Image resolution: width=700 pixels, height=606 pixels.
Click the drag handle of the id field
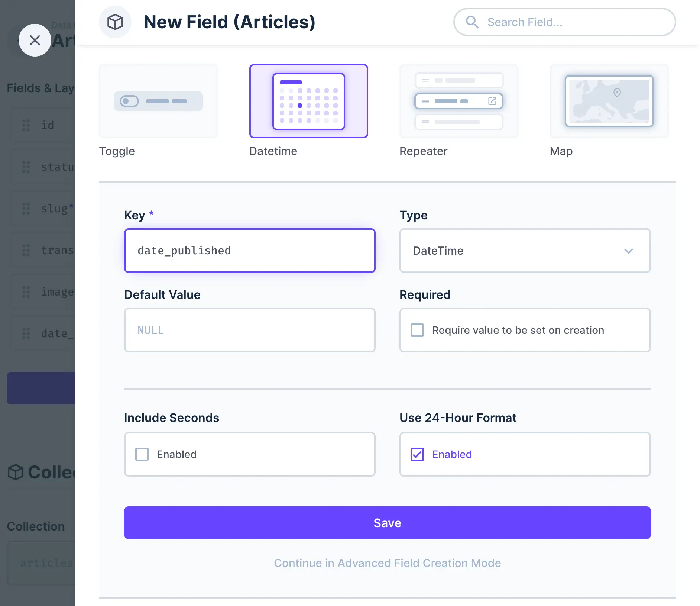26,126
